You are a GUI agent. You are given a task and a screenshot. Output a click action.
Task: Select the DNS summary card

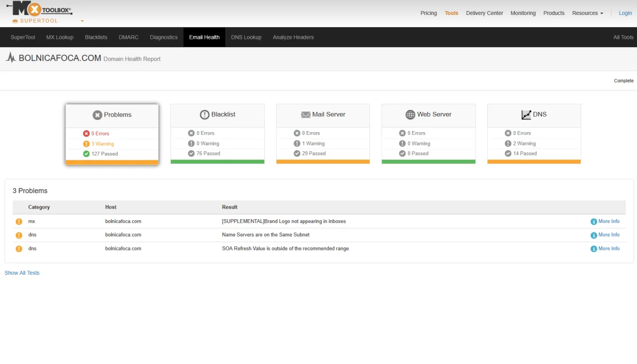pos(534,134)
